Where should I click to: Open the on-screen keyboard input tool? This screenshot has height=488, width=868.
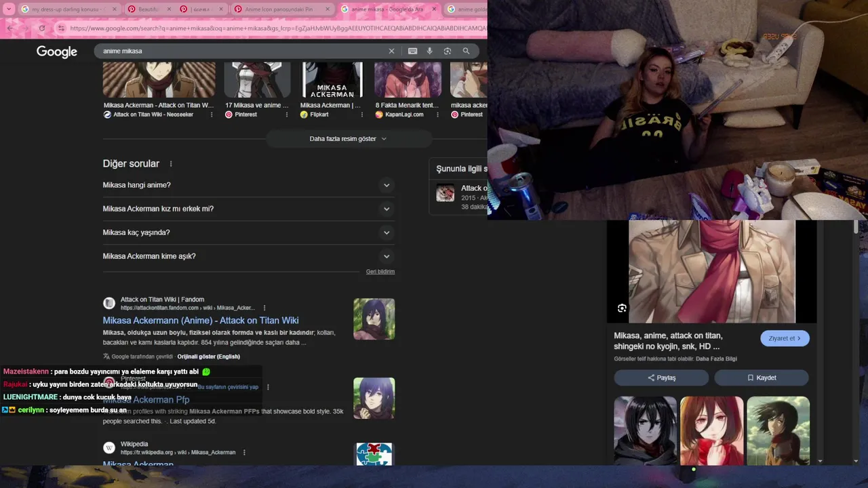pos(412,51)
